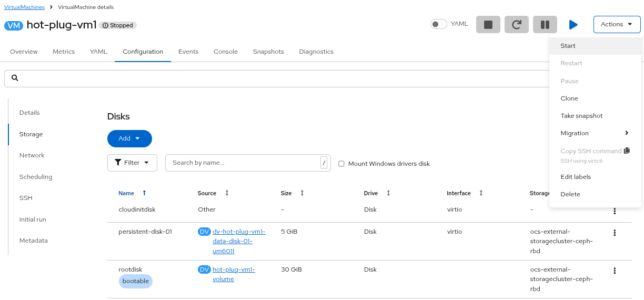Open Network section in side navigation

click(32, 155)
